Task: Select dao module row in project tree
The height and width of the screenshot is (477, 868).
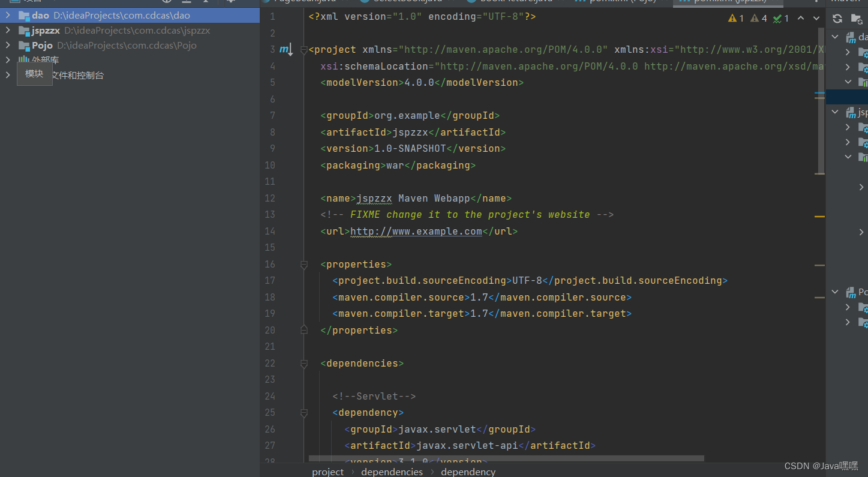Action: (130, 16)
